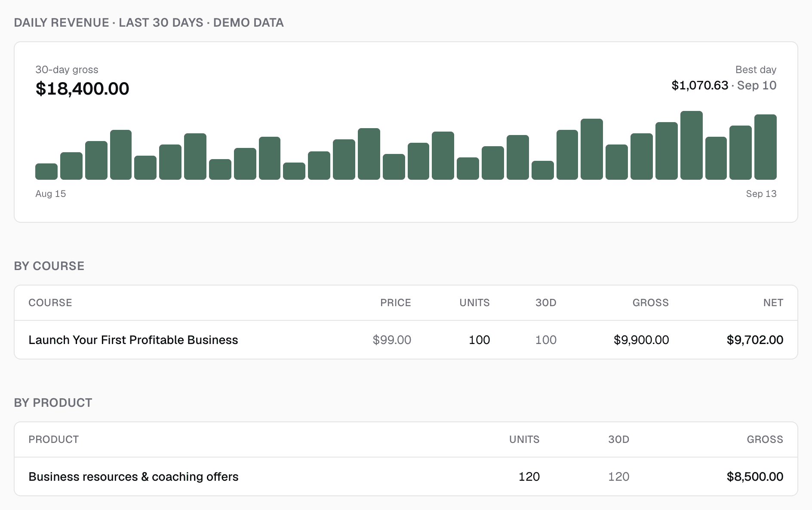The image size is (812, 510).
Task: Click the 30D header in By Course table
Action: [x=546, y=303]
